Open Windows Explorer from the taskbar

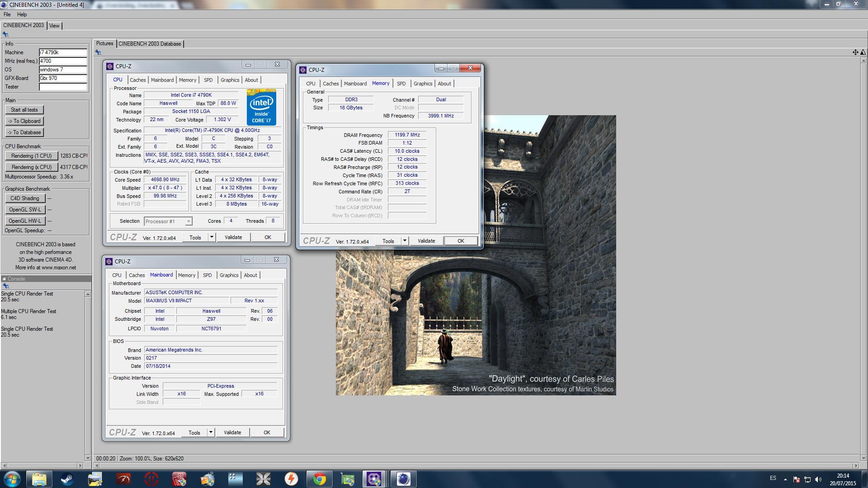39,479
